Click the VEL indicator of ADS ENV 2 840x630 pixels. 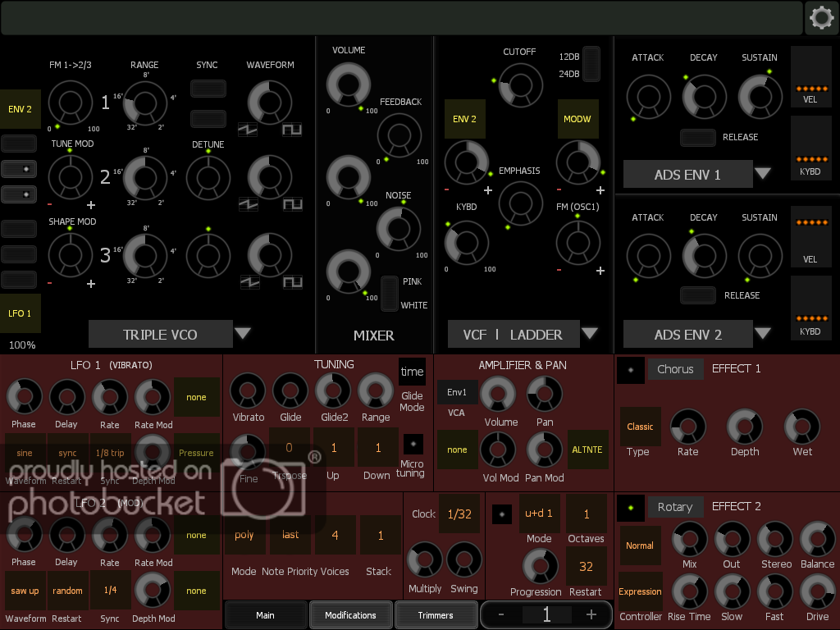click(811, 236)
